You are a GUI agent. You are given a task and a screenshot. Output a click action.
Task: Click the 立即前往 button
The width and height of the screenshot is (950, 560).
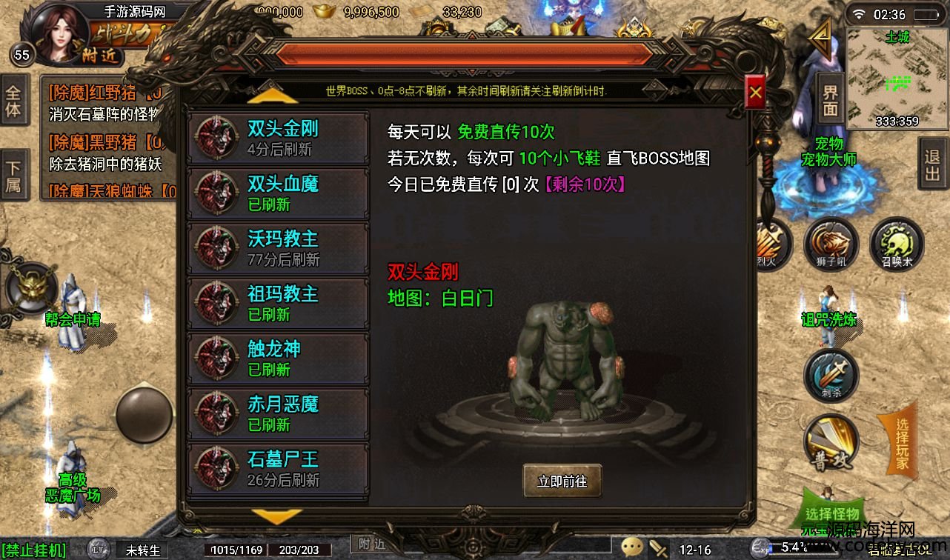pyautogui.click(x=562, y=481)
